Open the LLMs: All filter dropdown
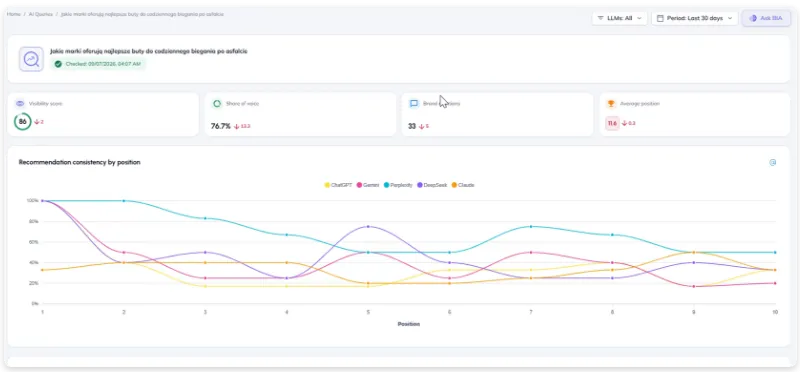Viewport: 800px width, 372px height. tap(619, 18)
